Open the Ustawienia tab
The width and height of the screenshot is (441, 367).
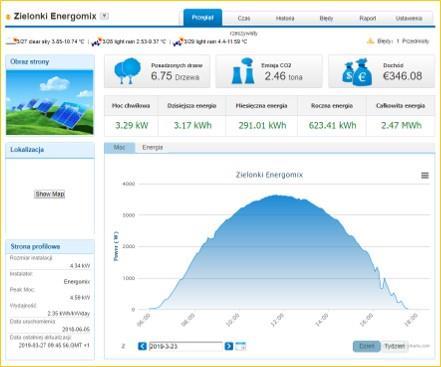tap(409, 18)
